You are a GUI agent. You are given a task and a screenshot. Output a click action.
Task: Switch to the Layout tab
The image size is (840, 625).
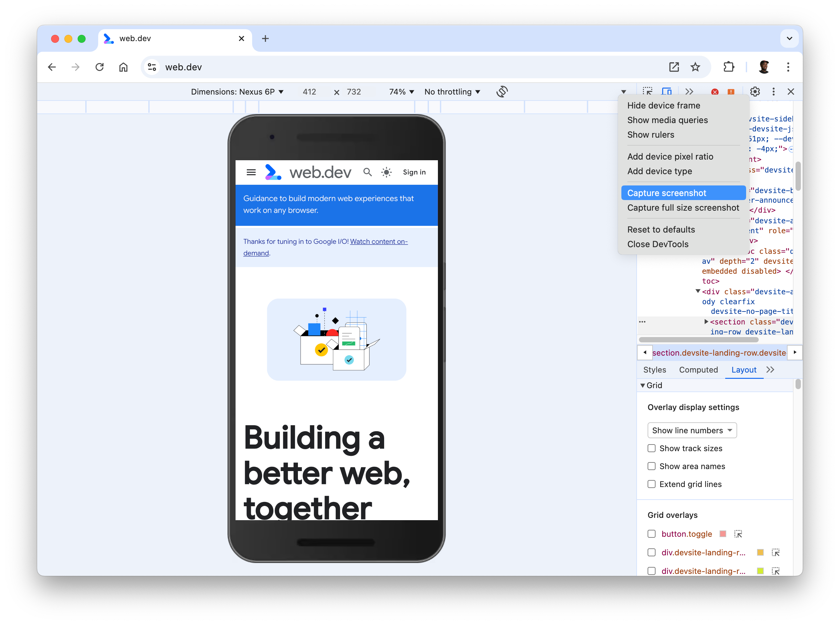pyautogui.click(x=743, y=370)
